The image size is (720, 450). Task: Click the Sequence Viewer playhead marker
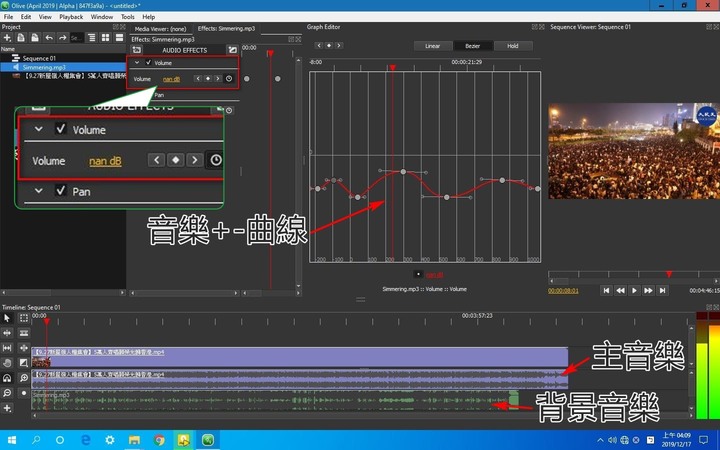tap(669, 274)
